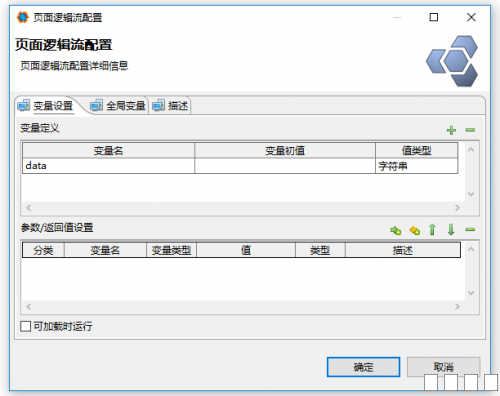Confirm with the 确定 button

point(363,367)
